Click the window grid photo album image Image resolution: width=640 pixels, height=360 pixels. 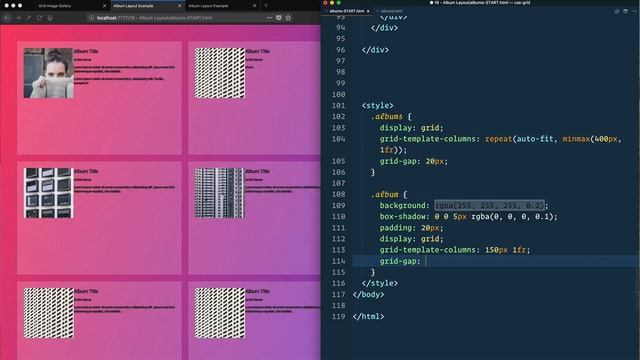click(x=49, y=193)
